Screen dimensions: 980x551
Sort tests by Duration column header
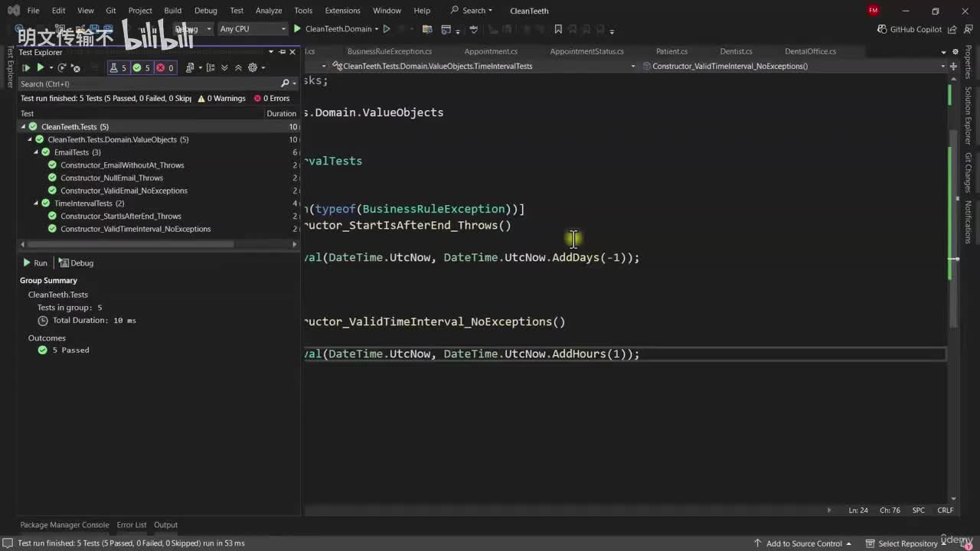coord(281,113)
